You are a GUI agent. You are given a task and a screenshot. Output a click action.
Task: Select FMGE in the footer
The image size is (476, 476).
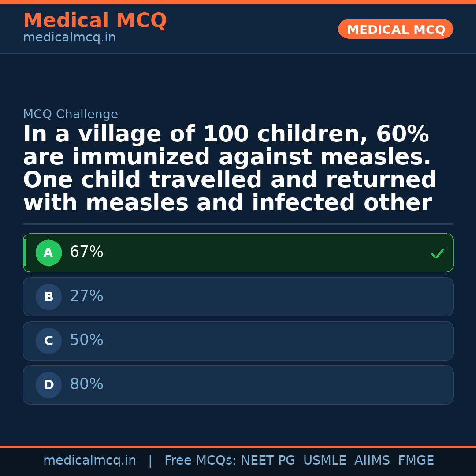(x=416, y=461)
